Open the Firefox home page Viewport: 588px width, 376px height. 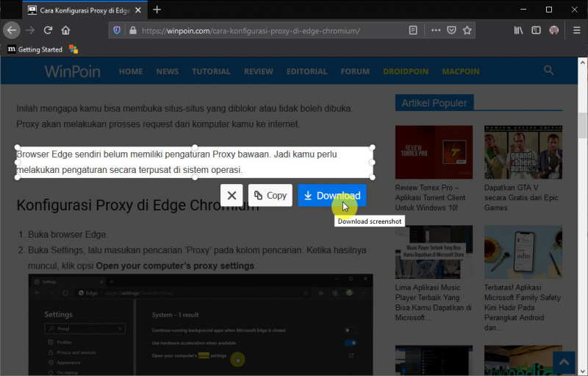pos(65,30)
